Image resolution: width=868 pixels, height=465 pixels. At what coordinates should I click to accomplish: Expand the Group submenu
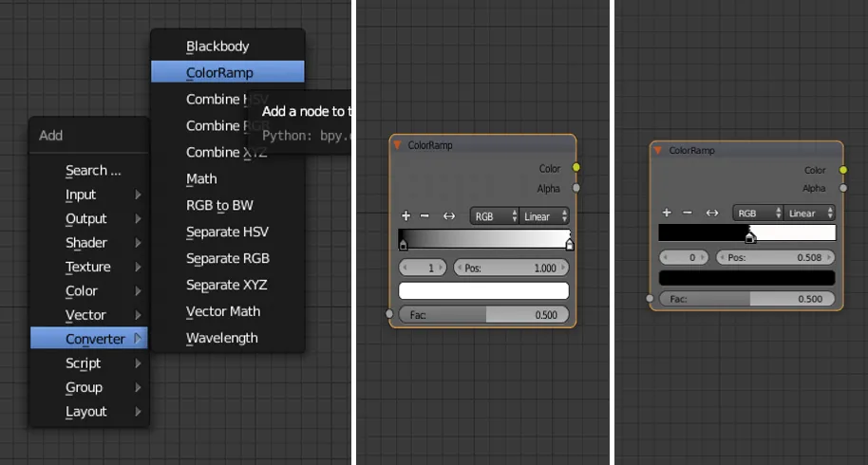pyautogui.click(x=89, y=387)
